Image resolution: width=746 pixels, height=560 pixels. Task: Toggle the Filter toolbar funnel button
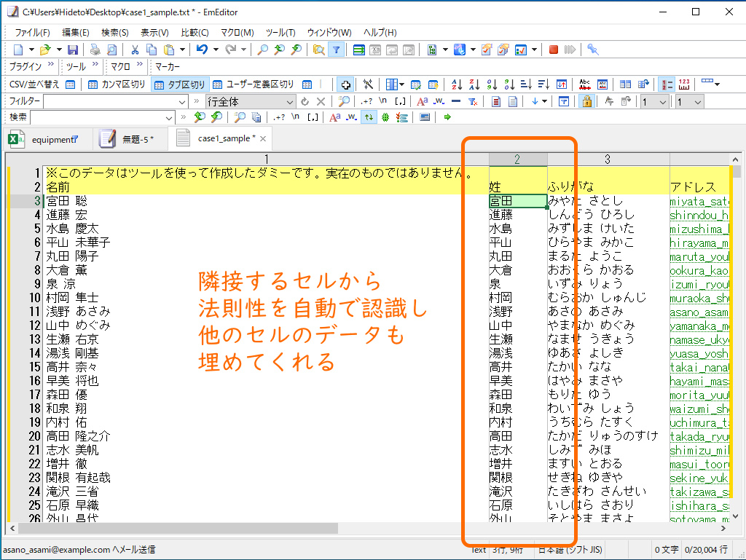337,50
